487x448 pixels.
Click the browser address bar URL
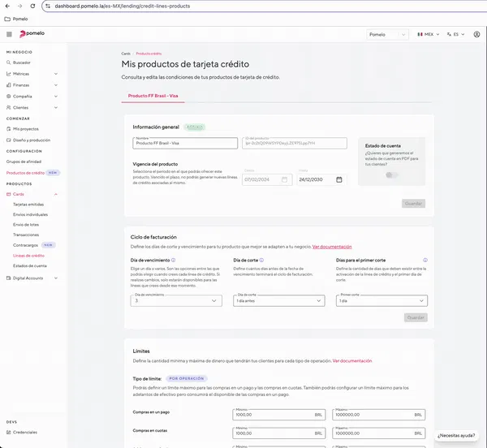123,6
